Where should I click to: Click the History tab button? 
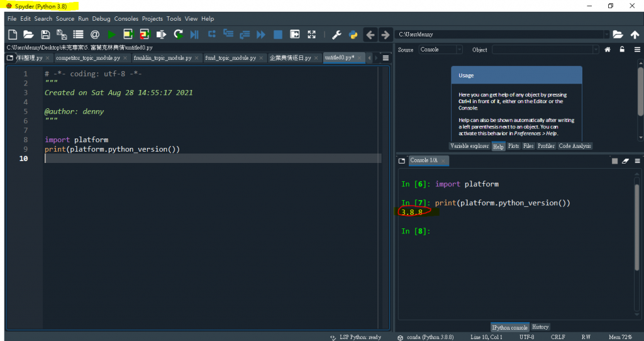[x=540, y=327]
